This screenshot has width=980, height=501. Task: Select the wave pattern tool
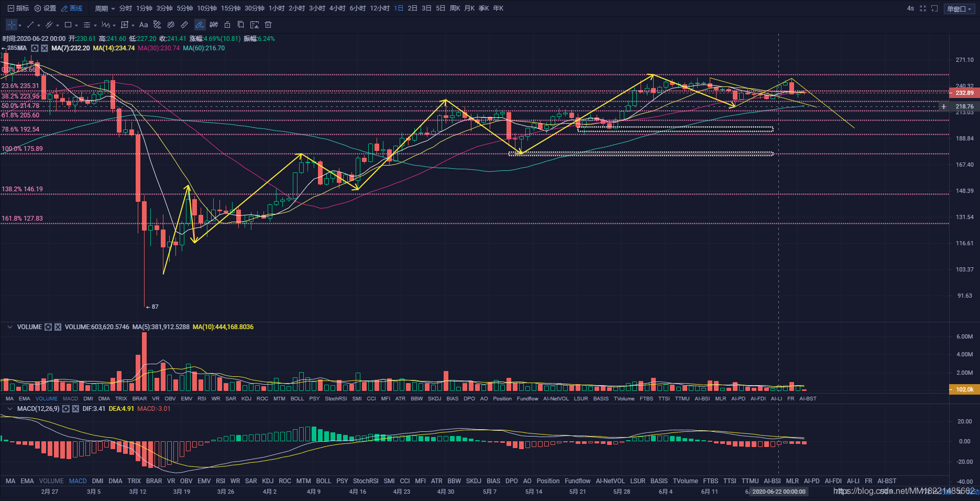tap(106, 25)
